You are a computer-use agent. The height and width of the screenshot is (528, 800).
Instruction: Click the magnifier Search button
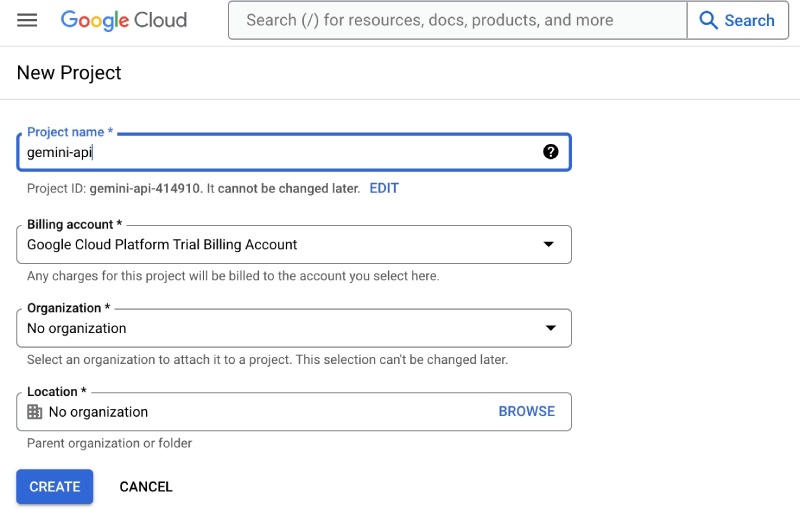click(x=737, y=20)
